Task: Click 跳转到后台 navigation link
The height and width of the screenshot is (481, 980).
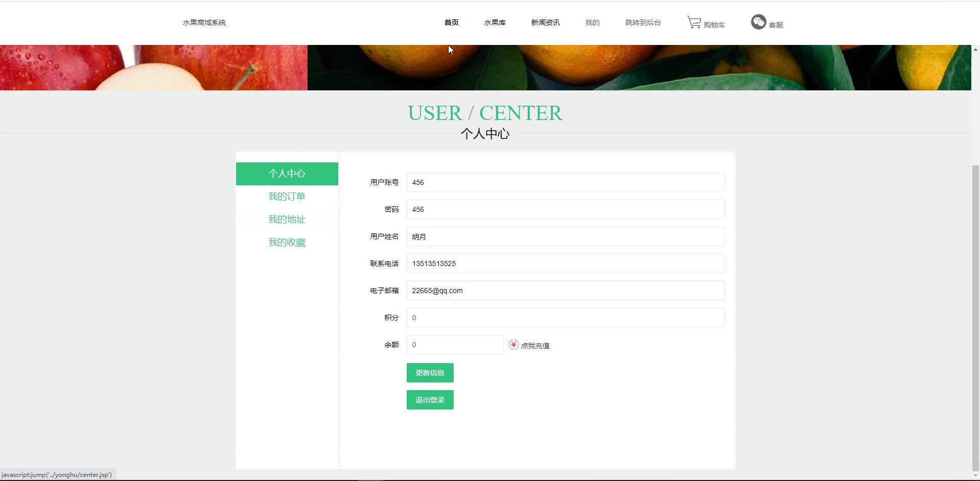Action: pos(643,22)
